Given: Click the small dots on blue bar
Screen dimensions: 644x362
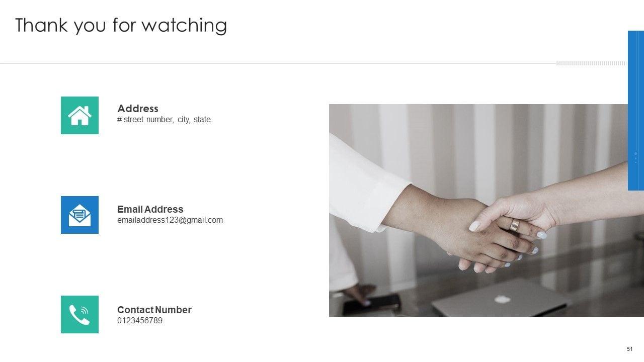Looking at the screenshot, I should coord(635,157).
